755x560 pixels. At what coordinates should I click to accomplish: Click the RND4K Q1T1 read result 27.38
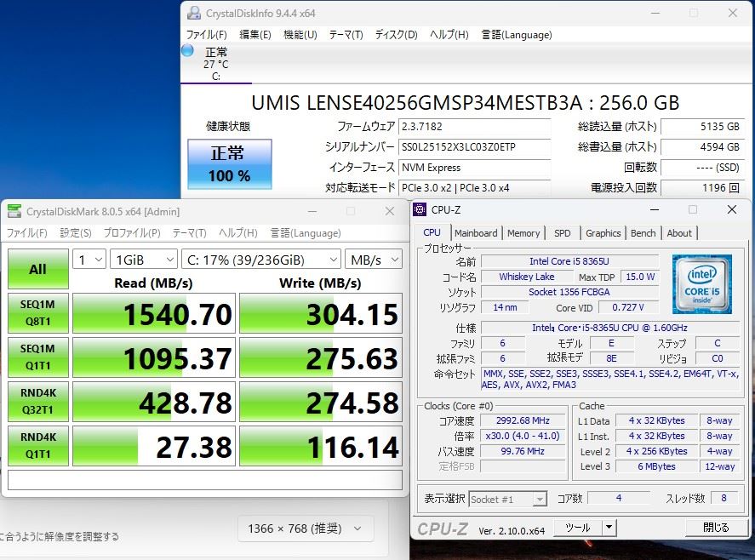tap(154, 446)
